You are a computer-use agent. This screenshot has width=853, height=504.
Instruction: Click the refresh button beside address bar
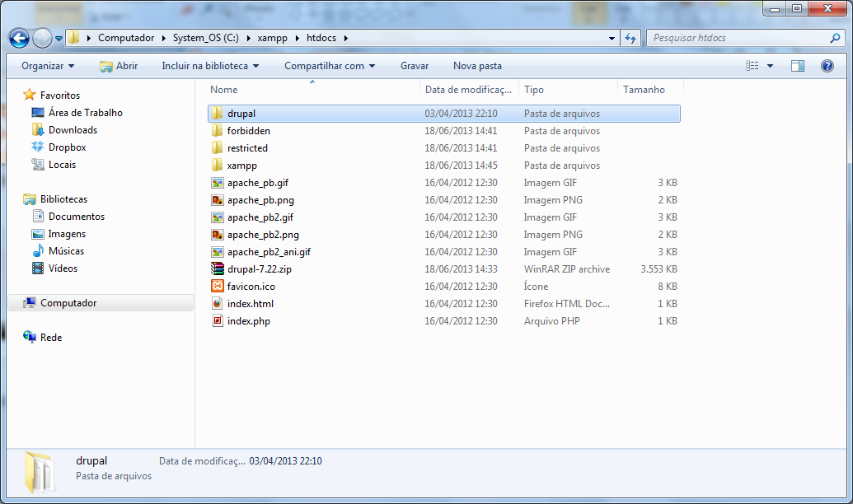630,38
